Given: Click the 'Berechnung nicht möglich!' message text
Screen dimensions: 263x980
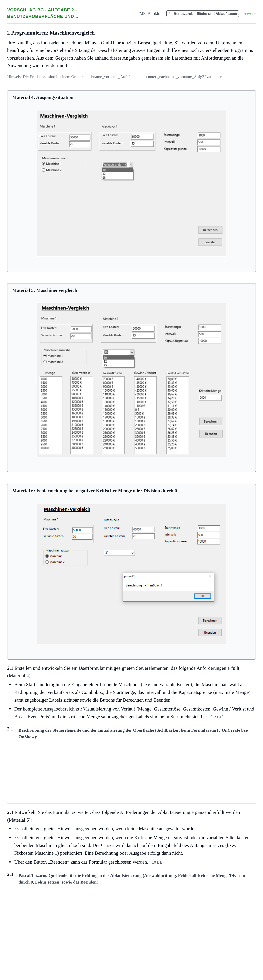Looking at the screenshot, I should pyautogui.click(x=144, y=585).
